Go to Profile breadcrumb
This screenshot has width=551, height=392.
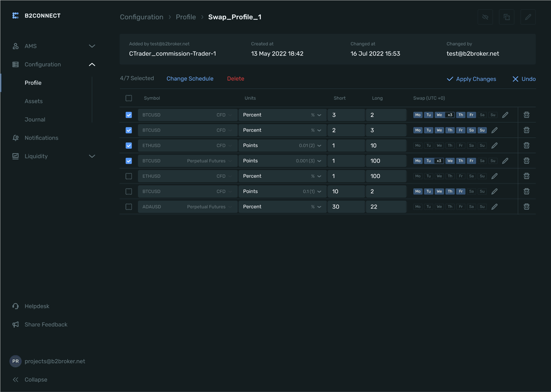(186, 17)
